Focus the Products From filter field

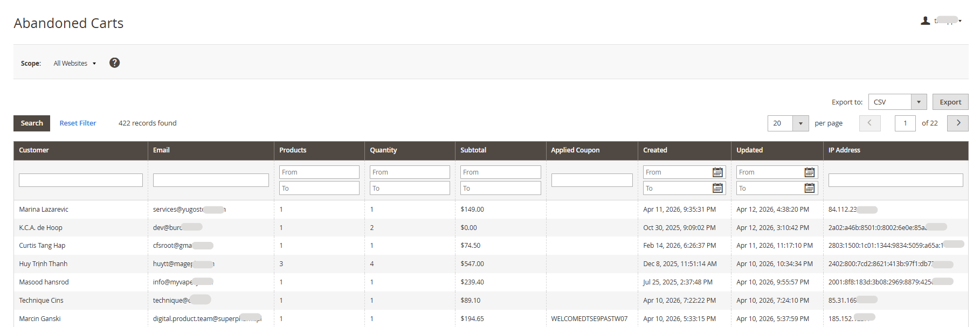click(x=319, y=172)
